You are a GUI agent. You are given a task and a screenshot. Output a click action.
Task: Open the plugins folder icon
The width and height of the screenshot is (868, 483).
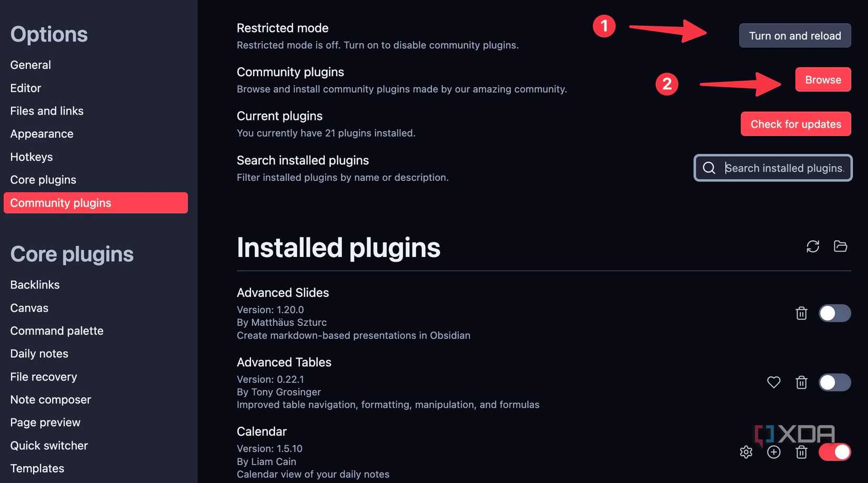840,246
